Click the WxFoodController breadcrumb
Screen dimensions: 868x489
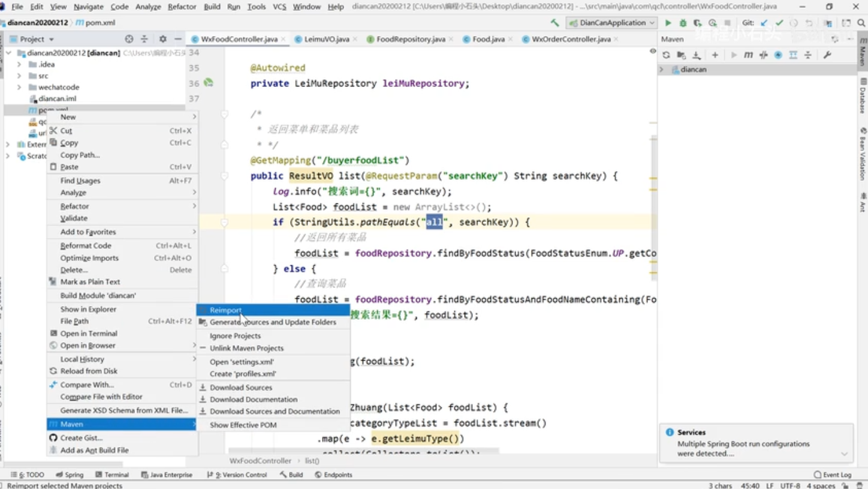click(x=260, y=461)
